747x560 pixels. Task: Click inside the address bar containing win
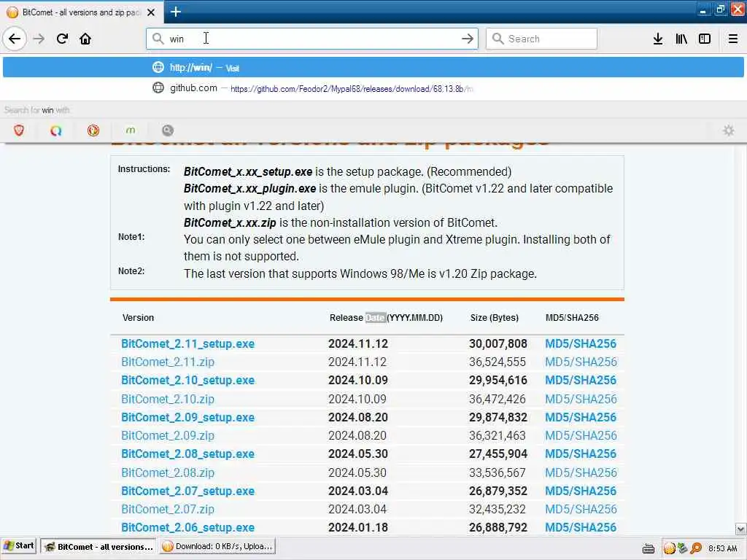pos(312,39)
